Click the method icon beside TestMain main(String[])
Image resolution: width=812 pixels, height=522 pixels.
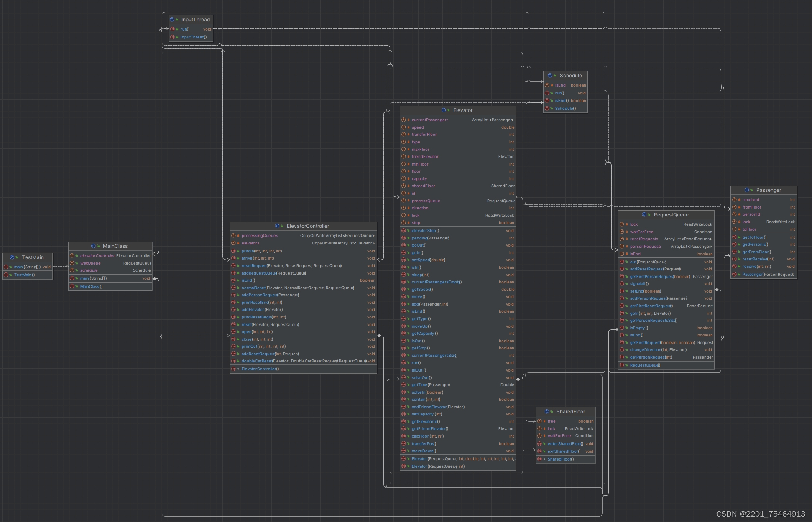point(6,267)
